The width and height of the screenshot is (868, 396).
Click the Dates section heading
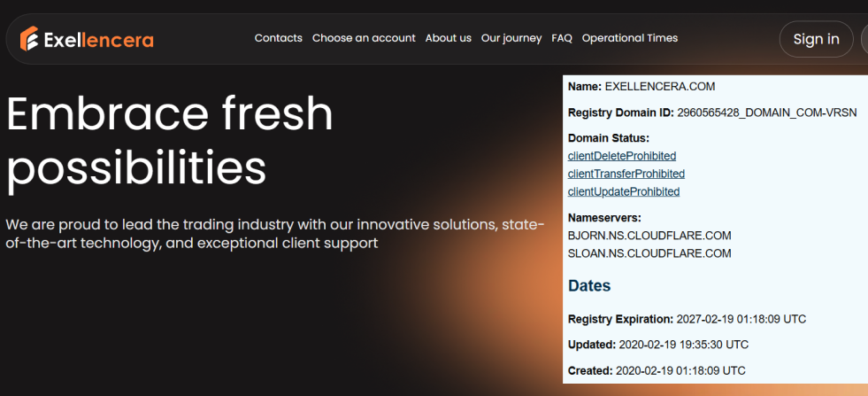coord(588,286)
